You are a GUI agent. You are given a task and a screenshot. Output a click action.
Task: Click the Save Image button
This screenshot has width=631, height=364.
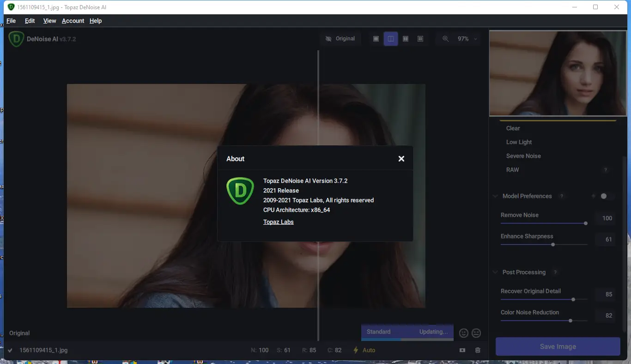[558, 346]
